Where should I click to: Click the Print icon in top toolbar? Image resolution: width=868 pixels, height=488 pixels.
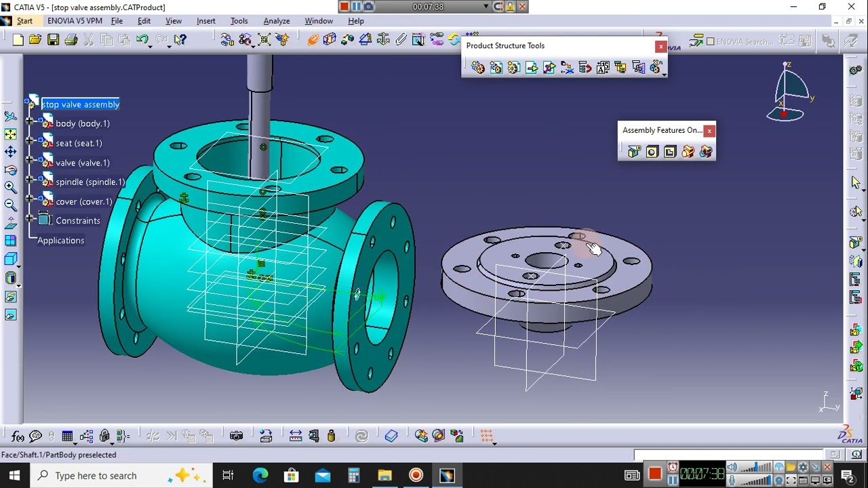click(71, 40)
